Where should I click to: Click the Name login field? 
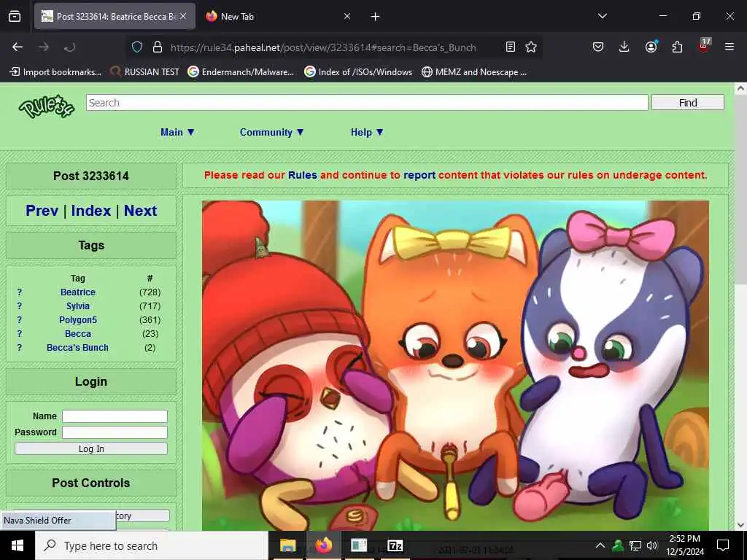point(115,416)
